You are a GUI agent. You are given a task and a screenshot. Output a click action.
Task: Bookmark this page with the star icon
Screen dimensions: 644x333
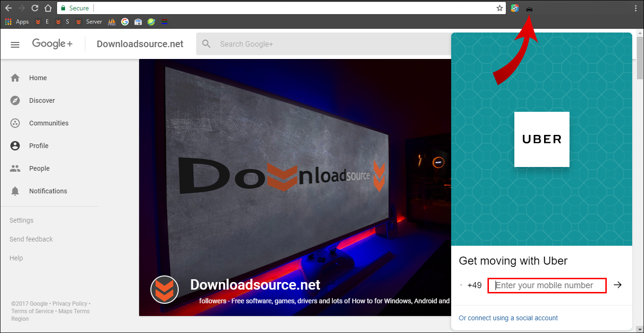[500, 8]
